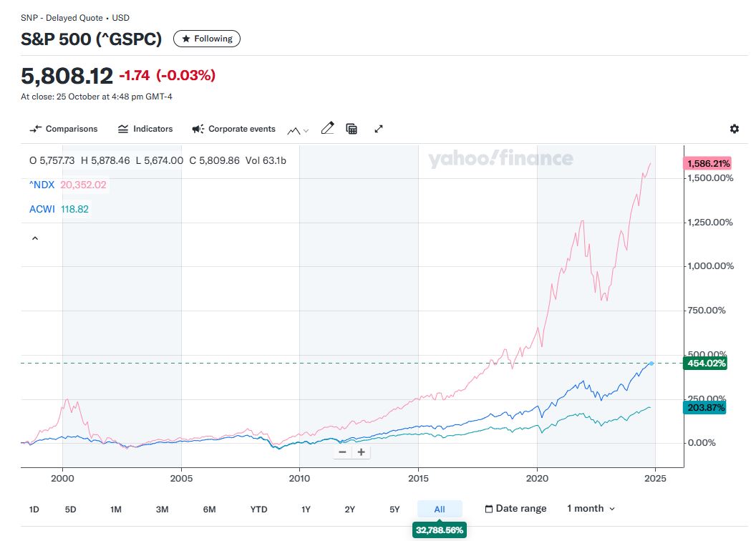Click the zoom in plus button

pyautogui.click(x=362, y=452)
